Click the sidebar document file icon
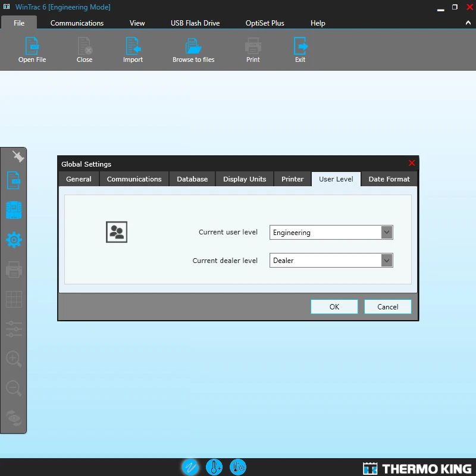The height and width of the screenshot is (476, 476). (14, 180)
